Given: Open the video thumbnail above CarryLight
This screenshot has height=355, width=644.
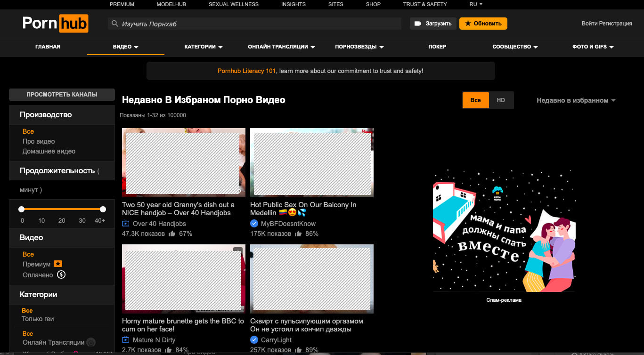Looking at the screenshot, I should pyautogui.click(x=312, y=279).
